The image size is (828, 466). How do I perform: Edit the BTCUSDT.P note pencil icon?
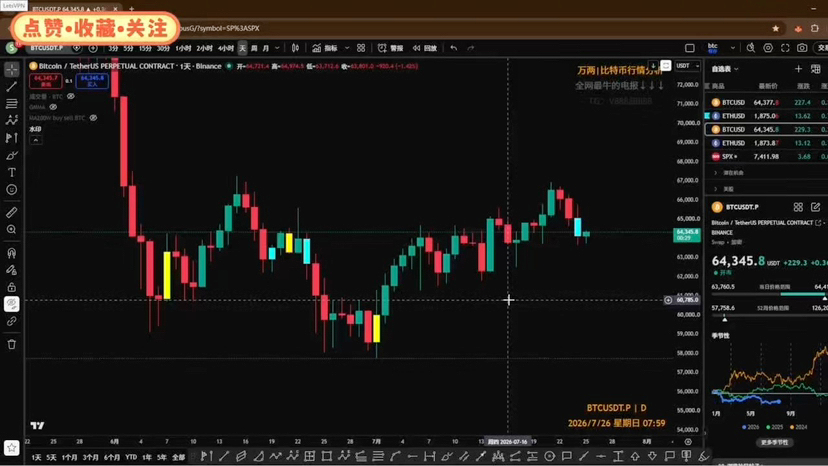(x=816, y=207)
